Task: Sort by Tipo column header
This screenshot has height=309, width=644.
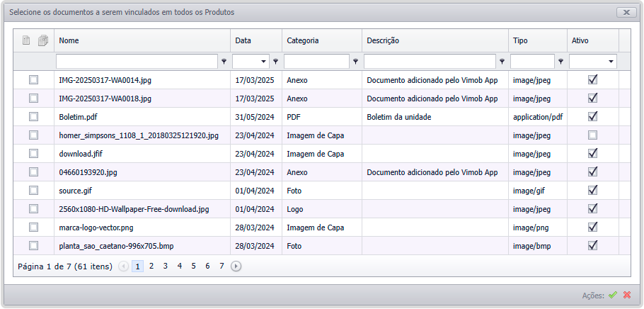Action: click(x=538, y=40)
